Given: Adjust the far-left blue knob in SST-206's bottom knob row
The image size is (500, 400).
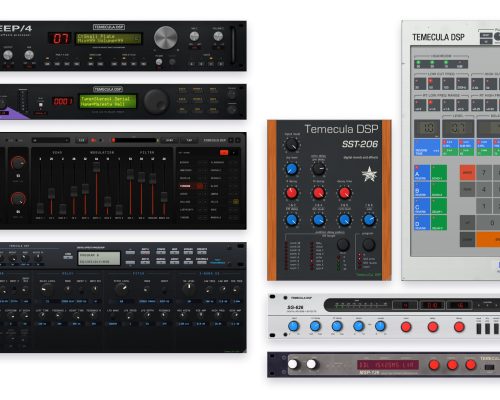Looking at the screenshot, I should (292, 220).
